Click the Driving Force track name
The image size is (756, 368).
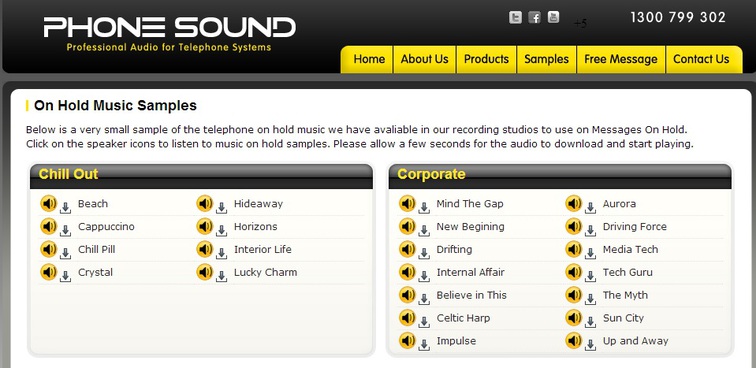634,227
